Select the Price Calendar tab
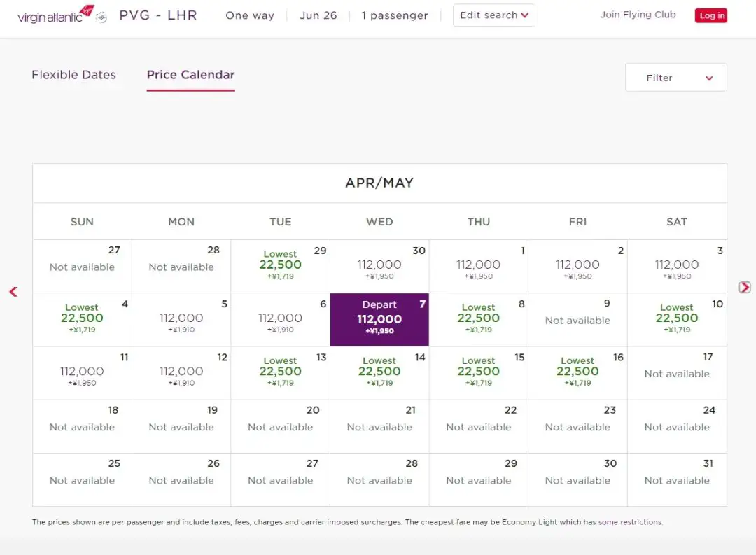Screen dimensions: 756x555 190,75
